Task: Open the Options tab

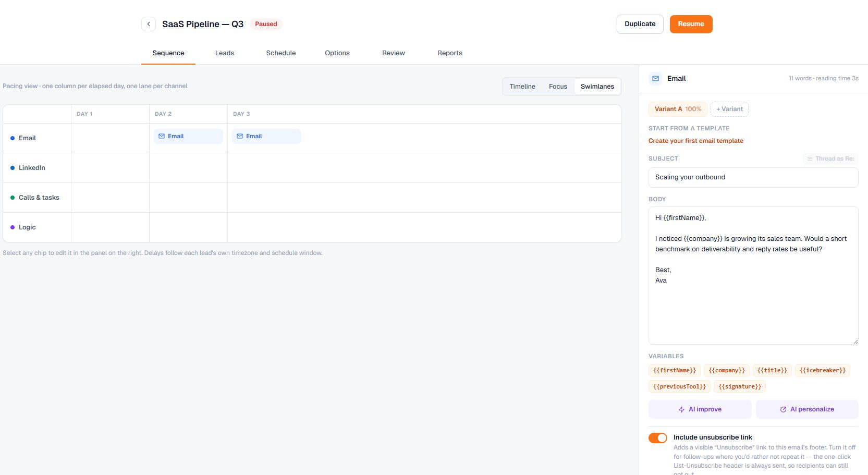Action: [337, 53]
